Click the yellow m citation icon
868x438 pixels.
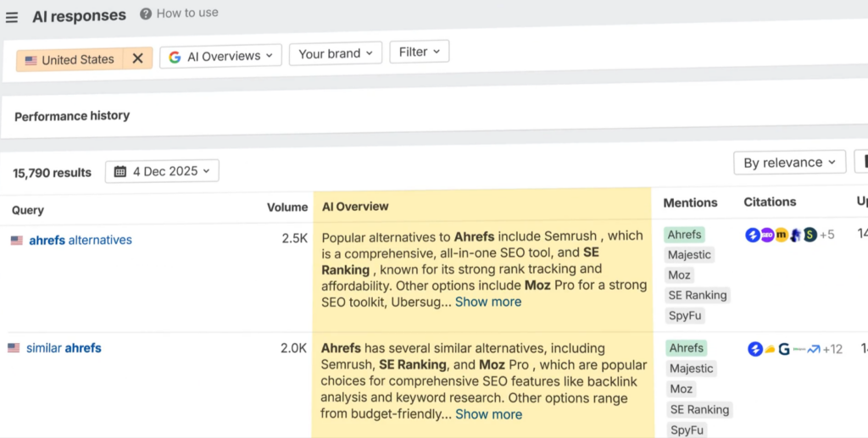pos(781,235)
